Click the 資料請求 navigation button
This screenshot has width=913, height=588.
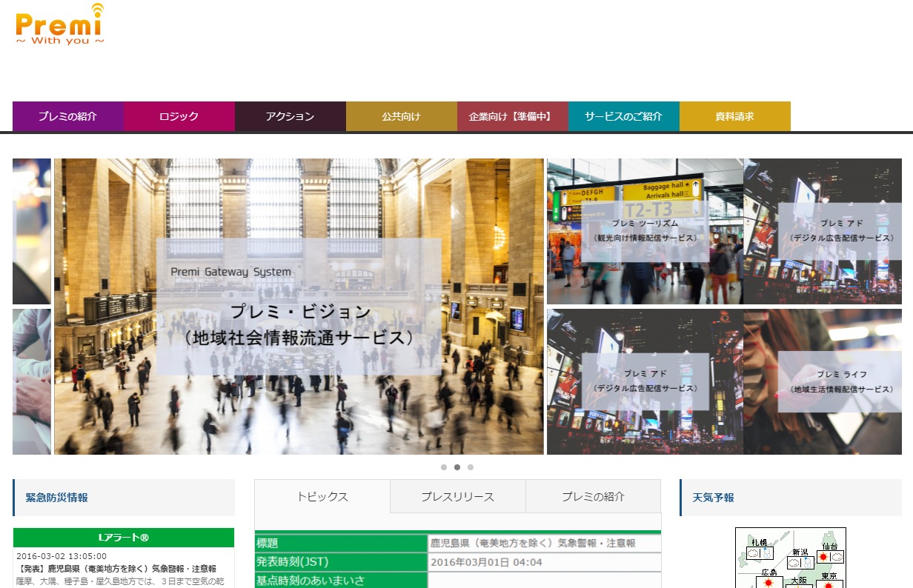pos(734,116)
